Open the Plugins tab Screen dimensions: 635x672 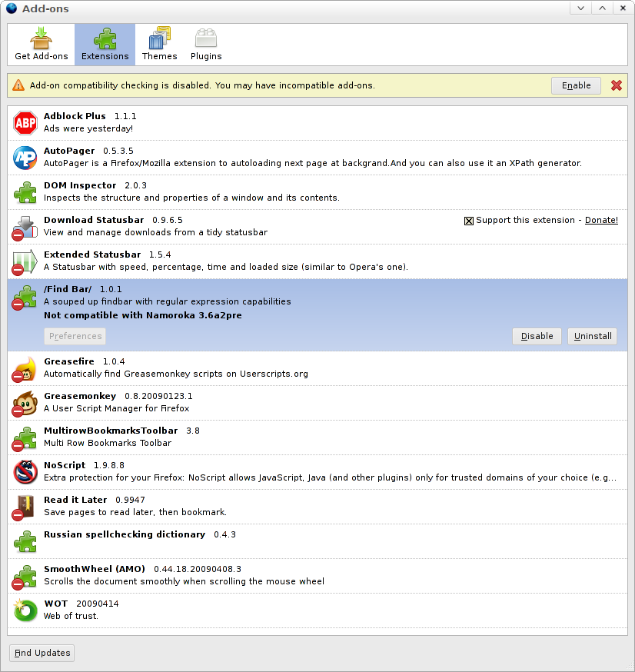[206, 44]
